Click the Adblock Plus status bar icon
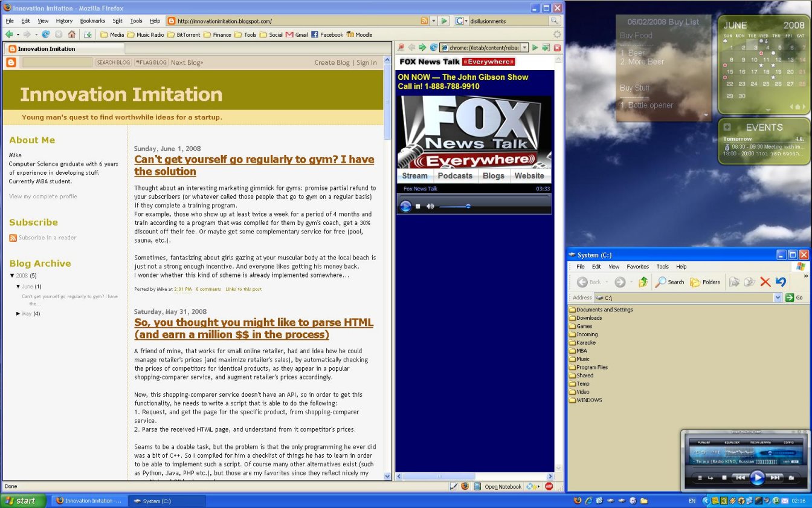 click(549, 486)
